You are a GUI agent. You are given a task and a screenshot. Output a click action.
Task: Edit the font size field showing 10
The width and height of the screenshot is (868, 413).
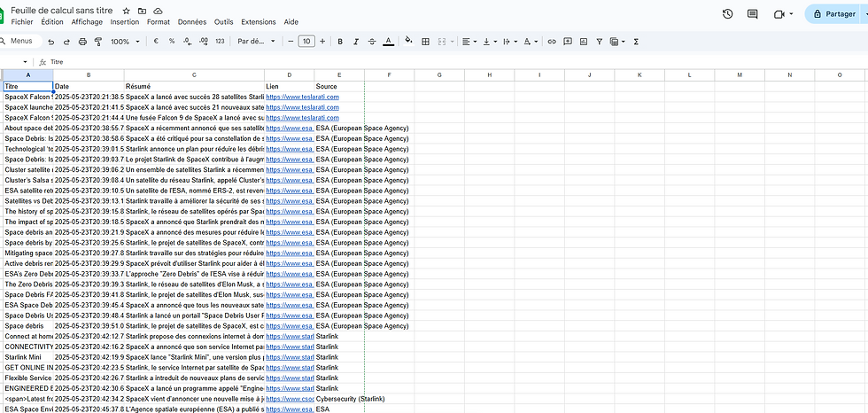[x=306, y=42]
